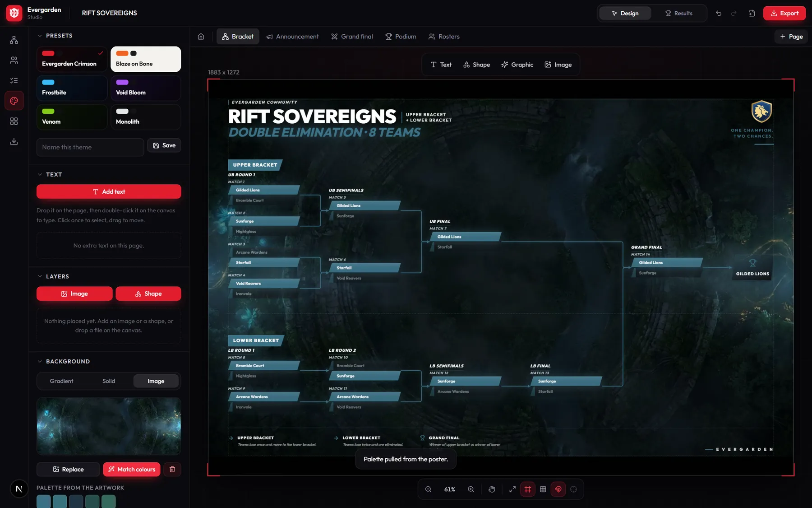
Task: Select Solid background type
Action: [109, 381]
